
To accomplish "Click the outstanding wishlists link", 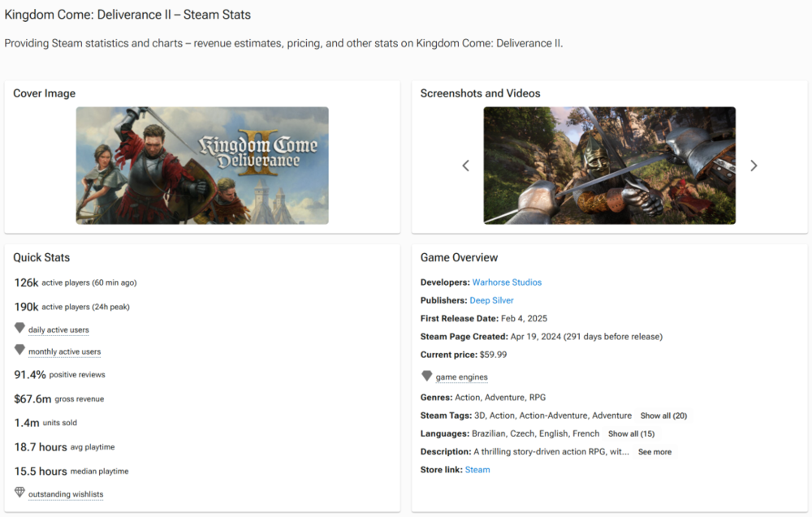I will [x=66, y=494].
